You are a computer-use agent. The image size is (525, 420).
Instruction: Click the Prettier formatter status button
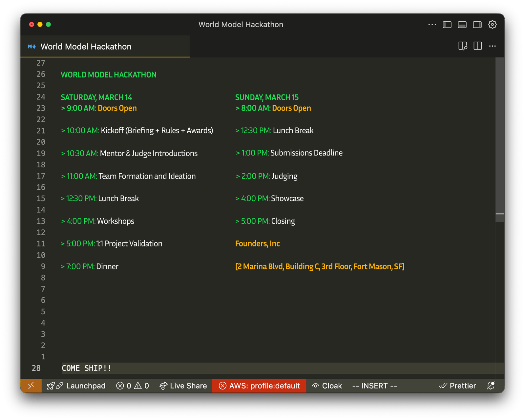(x=457, y=386)
